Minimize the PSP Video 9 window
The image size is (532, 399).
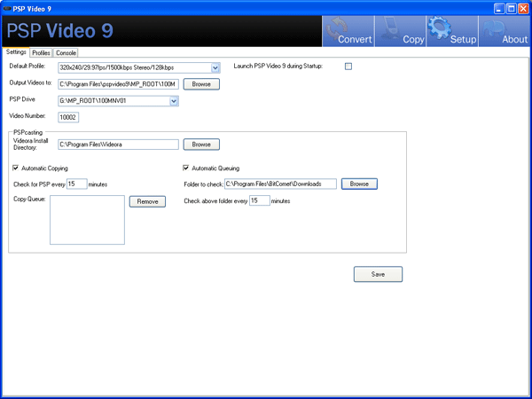[x=498, y=9]
